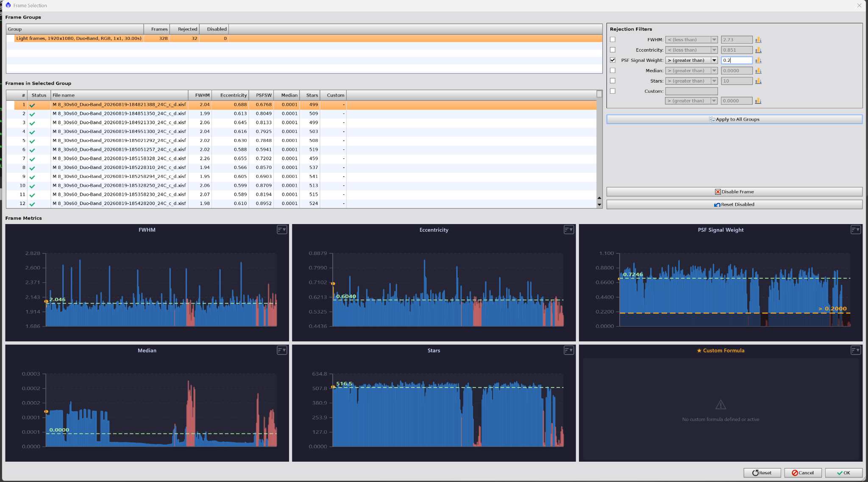Screen dimensions: 868x482
Task: Click the Custom filter histogram icon
Action: point(758,101)
